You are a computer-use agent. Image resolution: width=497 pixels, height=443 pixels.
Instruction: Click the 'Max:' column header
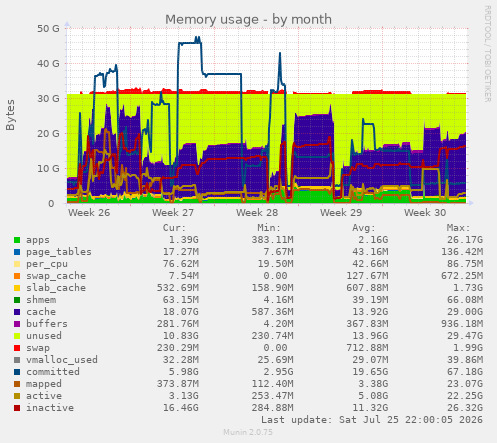coord(458,228)
